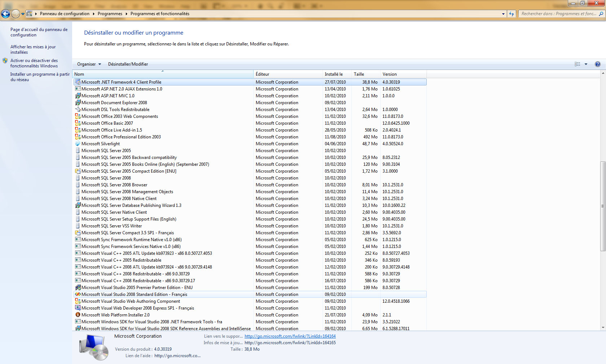The height and width of the screenshot is (364, 606).
Task: Click the shield icon beside Windows features link
Action: point(5,61)
